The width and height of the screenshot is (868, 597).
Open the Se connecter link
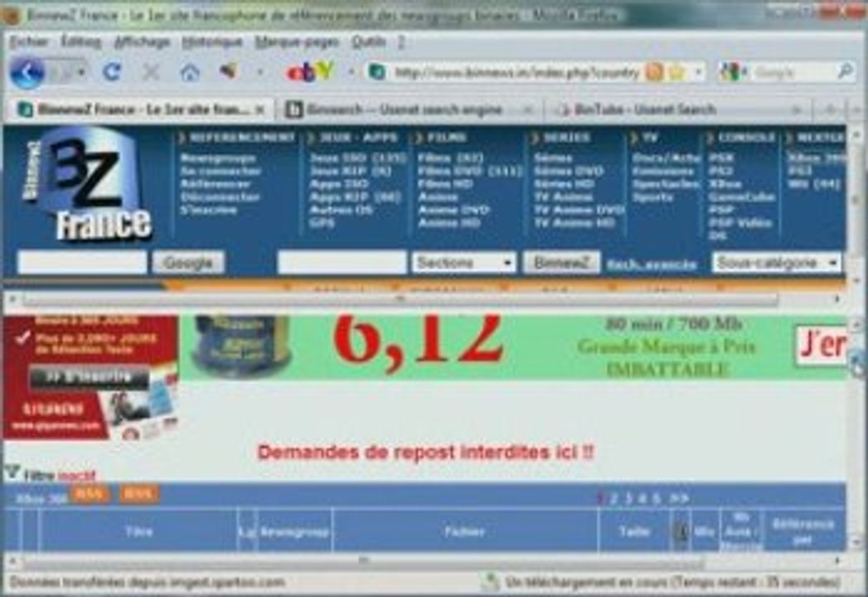221,171
